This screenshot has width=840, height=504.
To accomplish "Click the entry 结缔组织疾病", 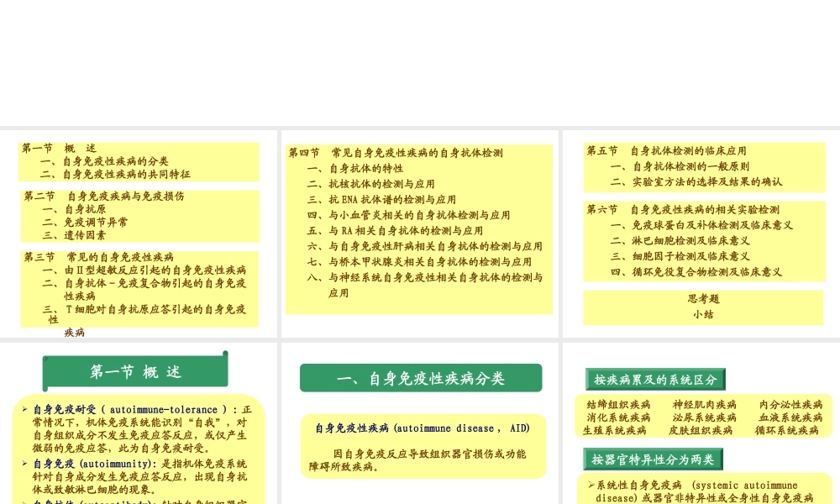I will point(617,404).
